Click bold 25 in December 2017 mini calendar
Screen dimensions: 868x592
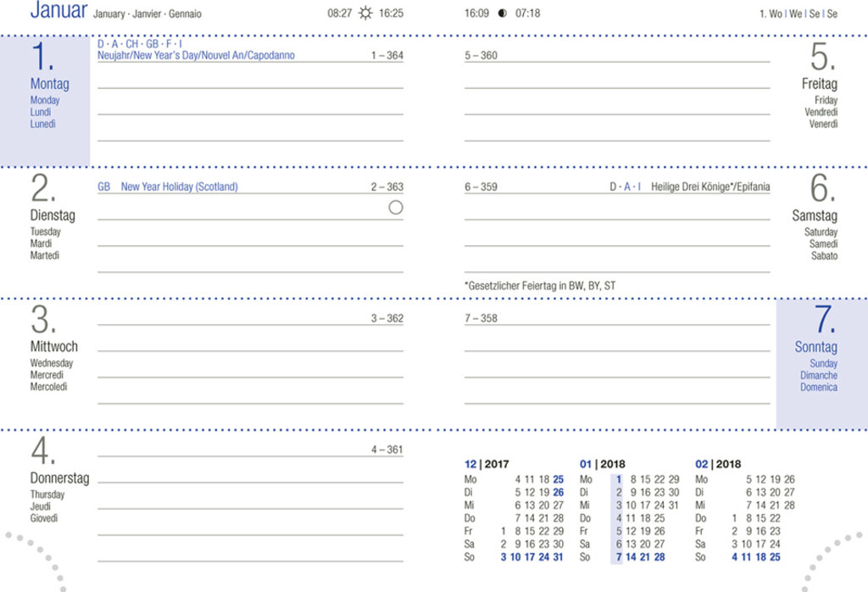click(558, 479)
